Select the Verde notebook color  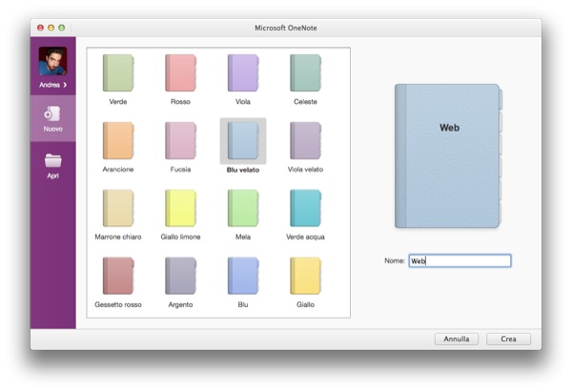(x=118, y=73)
